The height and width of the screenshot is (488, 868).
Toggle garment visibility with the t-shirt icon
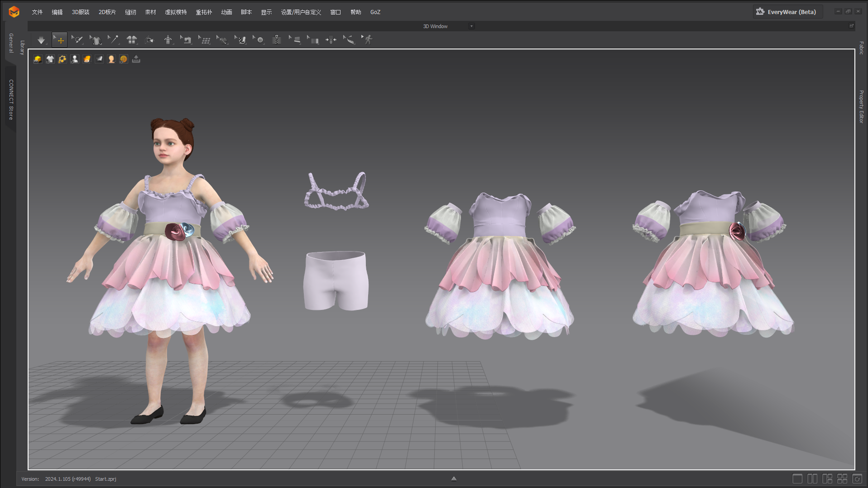50,59
